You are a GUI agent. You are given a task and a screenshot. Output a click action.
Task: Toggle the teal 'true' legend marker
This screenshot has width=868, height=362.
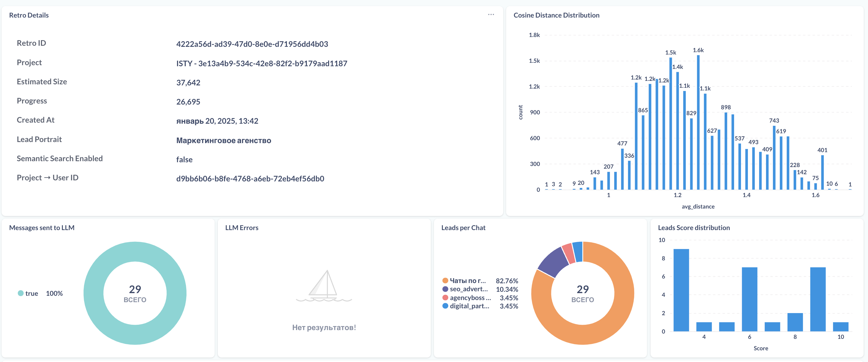click(x=20, y=293)
